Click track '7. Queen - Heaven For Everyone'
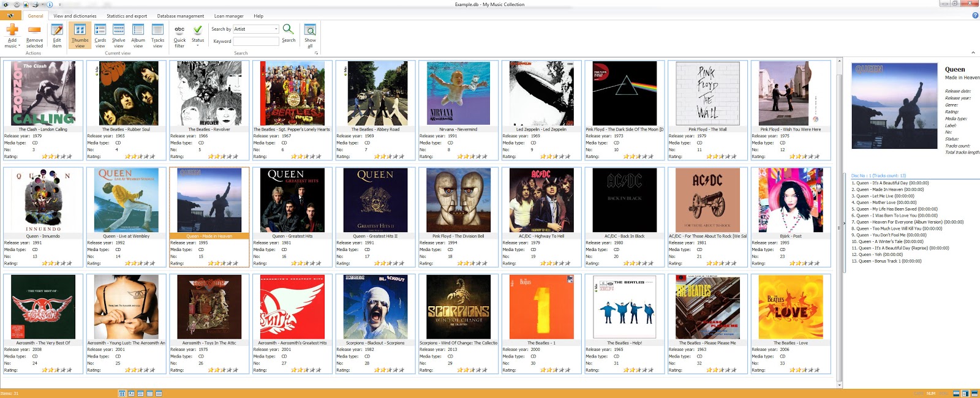This screenshot has width=980, height=398. 907,222
